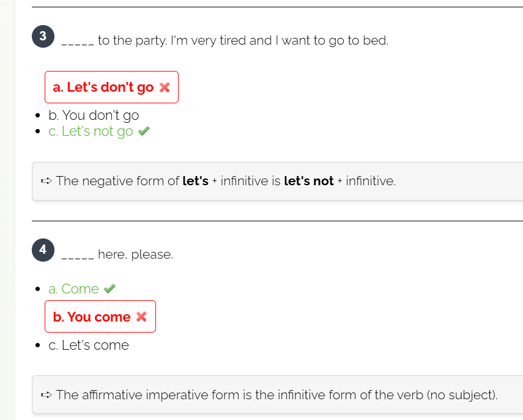Click the red cross next to Let's don't go
This screenshot has width=523, height=420.
coord(165,87)
